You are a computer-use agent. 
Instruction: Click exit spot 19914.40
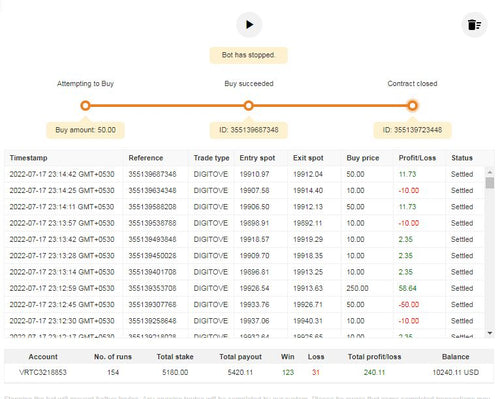(308, 191)
